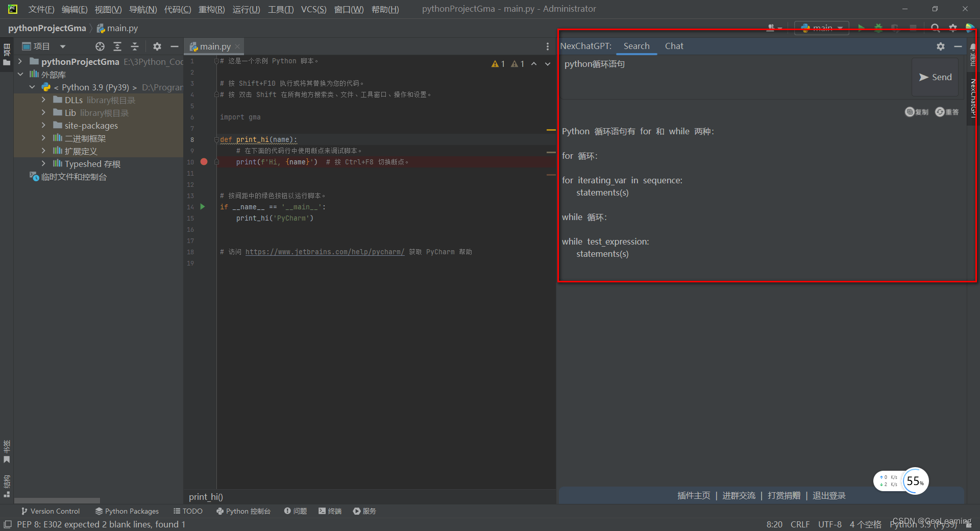
Task: Open the structure stripe button on left edge
Action: point(7,486)
